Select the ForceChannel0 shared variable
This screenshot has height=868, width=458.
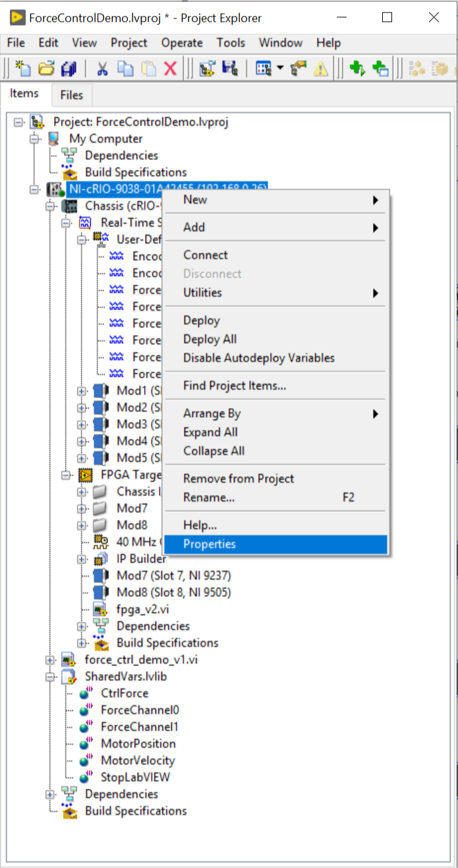[x=140, y=710]
